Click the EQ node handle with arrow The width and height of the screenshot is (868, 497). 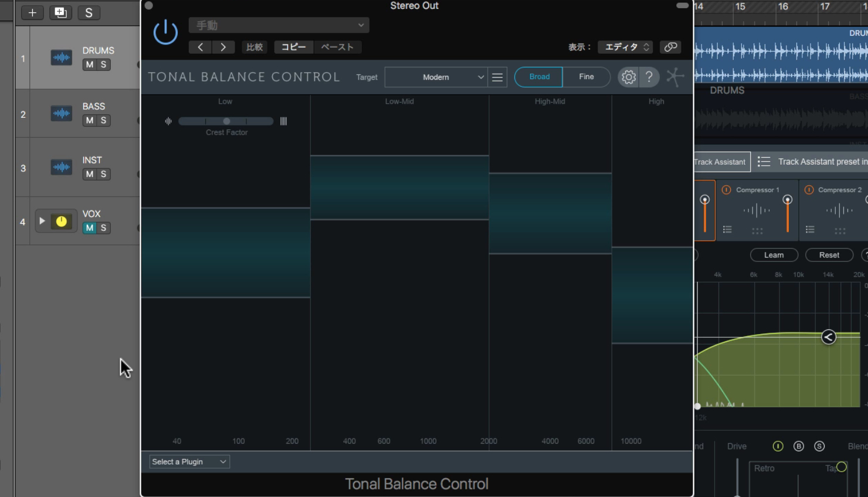coord(828,337)
